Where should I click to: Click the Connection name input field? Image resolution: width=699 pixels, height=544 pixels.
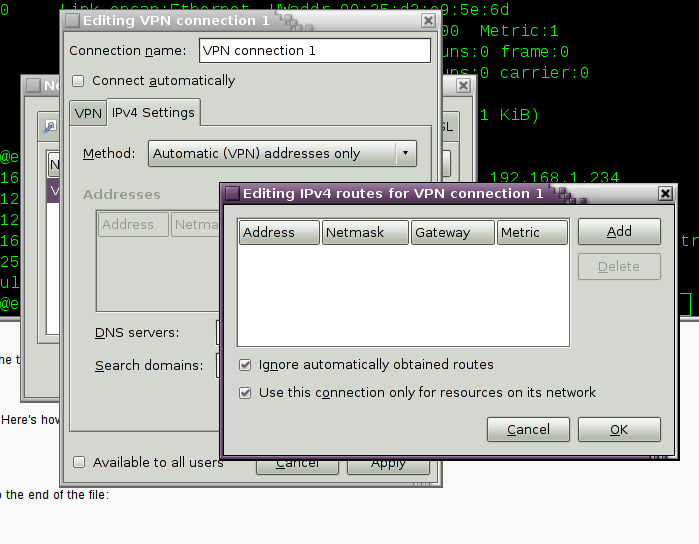(x=315, y=50)
